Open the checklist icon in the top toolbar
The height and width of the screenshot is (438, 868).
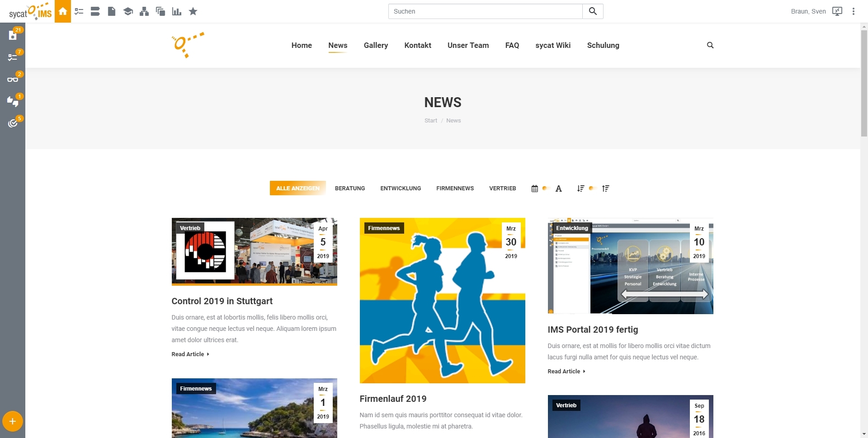(79, 11)
